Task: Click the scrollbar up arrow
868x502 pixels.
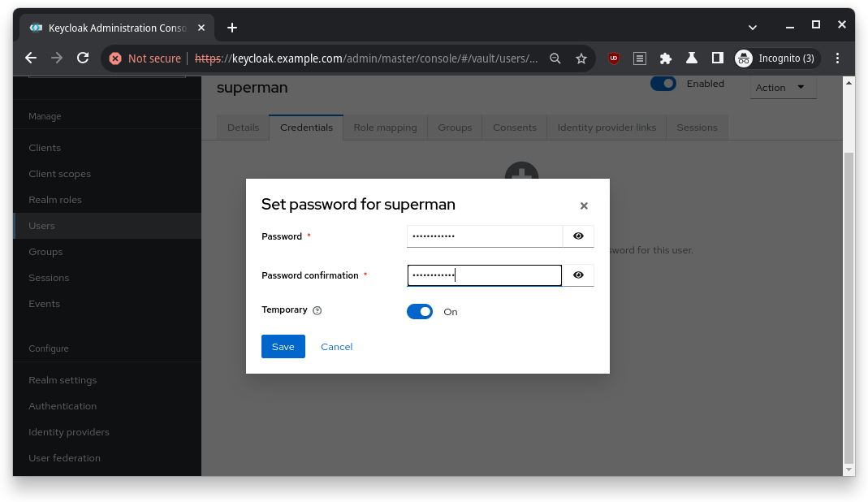Action: coord(849,83)
